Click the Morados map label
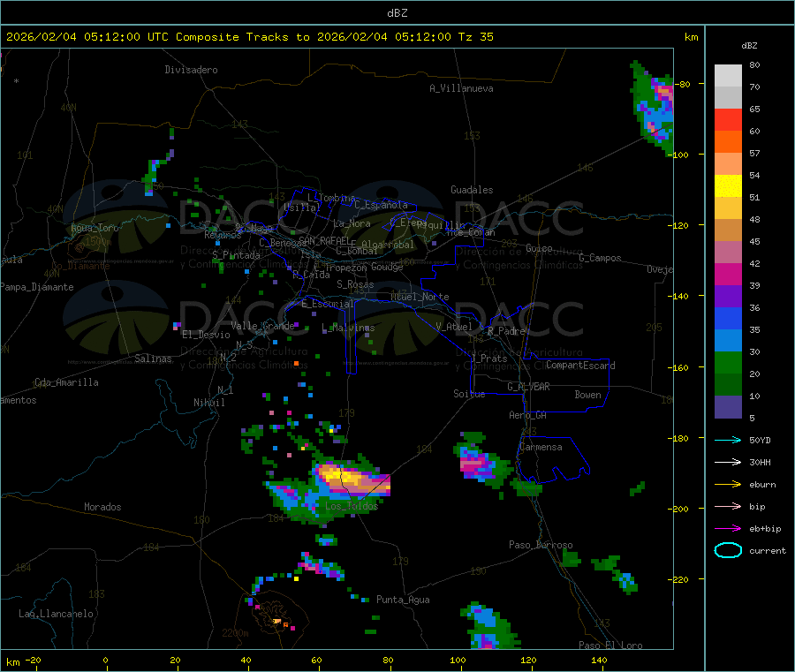 pos(103,507)
